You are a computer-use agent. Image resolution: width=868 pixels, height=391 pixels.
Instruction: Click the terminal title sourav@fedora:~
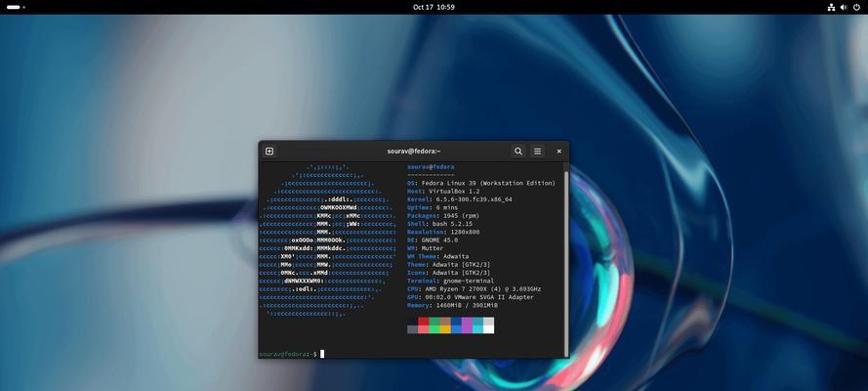tap(414, 152)
